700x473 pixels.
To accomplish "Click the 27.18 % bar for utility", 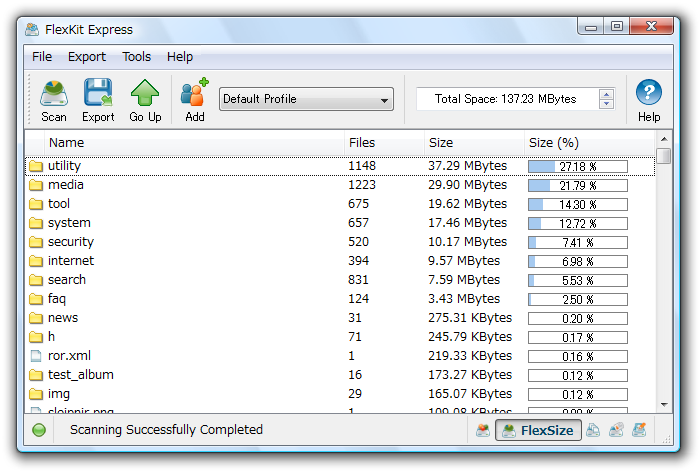I will (578, 167).
